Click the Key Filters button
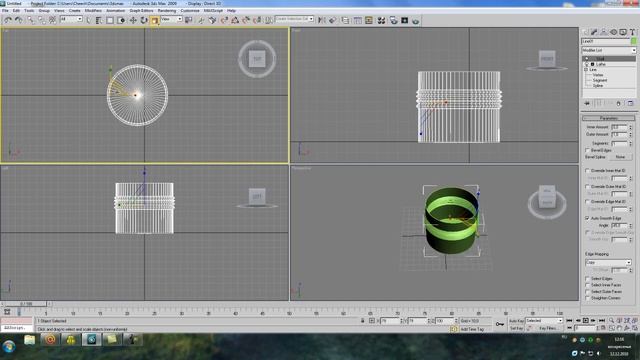The image size is (640, 360). pyautogui.click(x=548, y=328)
